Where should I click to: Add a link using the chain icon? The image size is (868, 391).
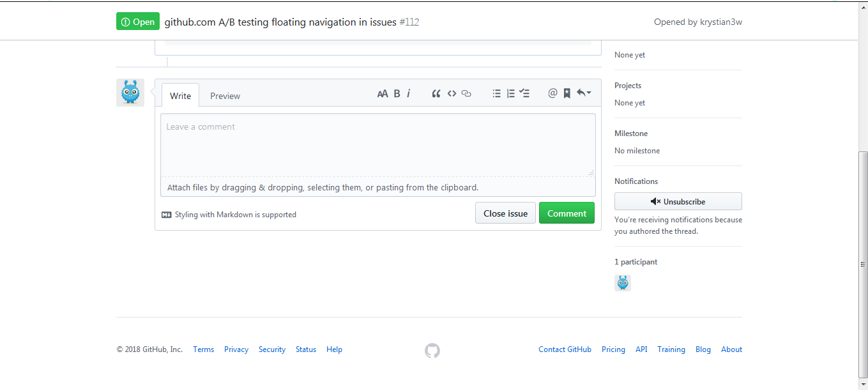466,93
